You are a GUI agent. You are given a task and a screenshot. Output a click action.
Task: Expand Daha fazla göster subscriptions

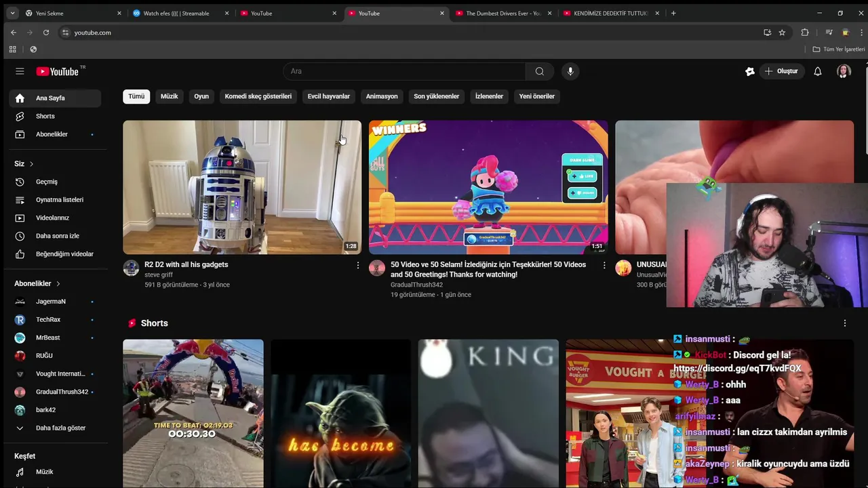pos(55,428)
